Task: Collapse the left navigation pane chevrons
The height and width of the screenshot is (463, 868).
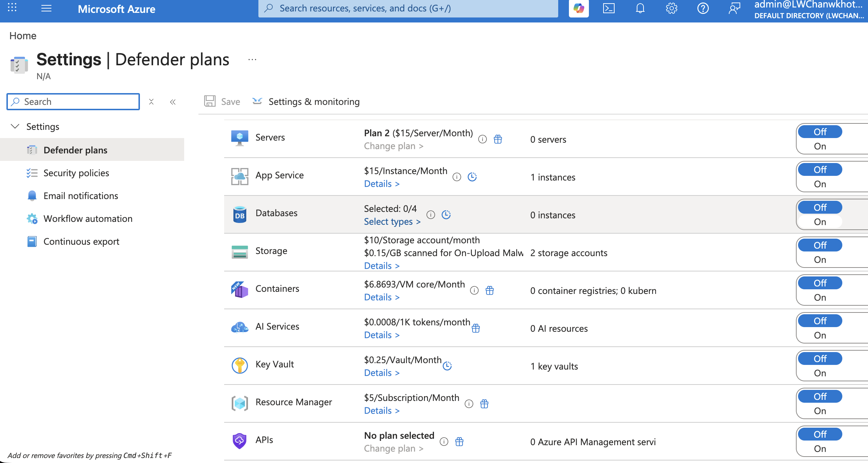Action: pyautogui.click(x=173, y=102)
